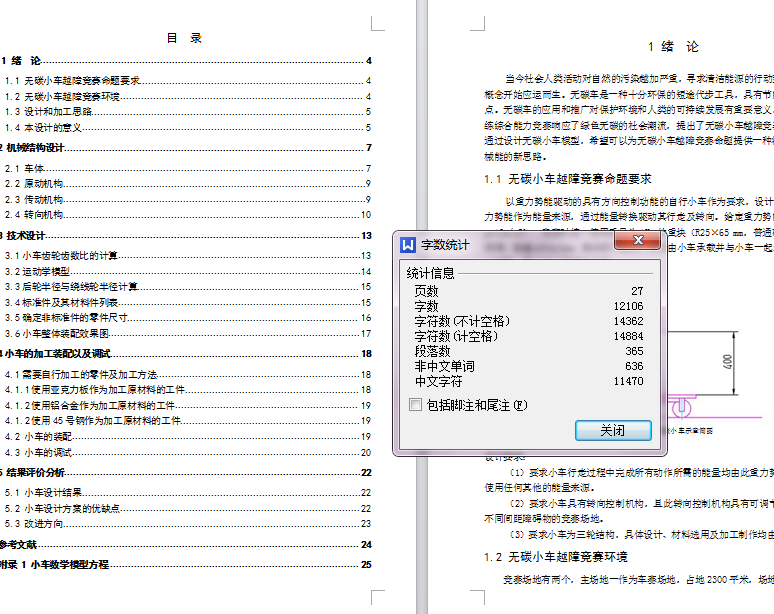The height and width of the screenshot is (614, 774).
Task: Open TOC entry 3.2 运动学模型
Action: pyautogui.click(x=188, y=271)
